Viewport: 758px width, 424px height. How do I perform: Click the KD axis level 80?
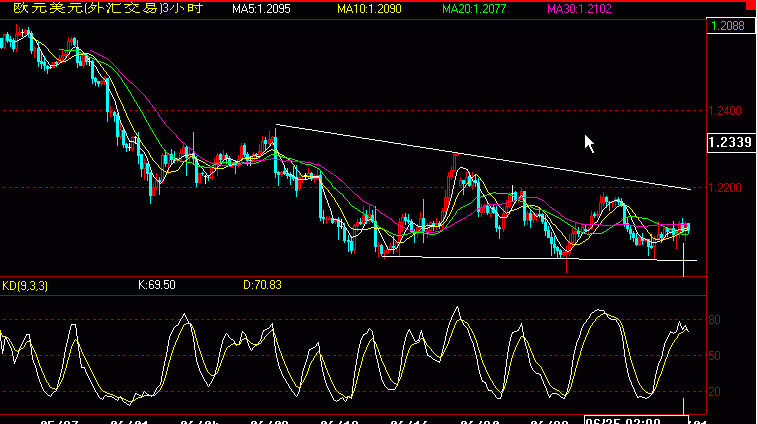(714, 320)
